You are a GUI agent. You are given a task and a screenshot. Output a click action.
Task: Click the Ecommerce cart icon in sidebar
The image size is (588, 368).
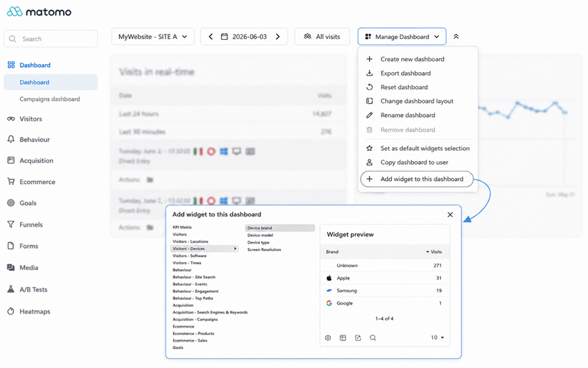(x=11, y=181)
